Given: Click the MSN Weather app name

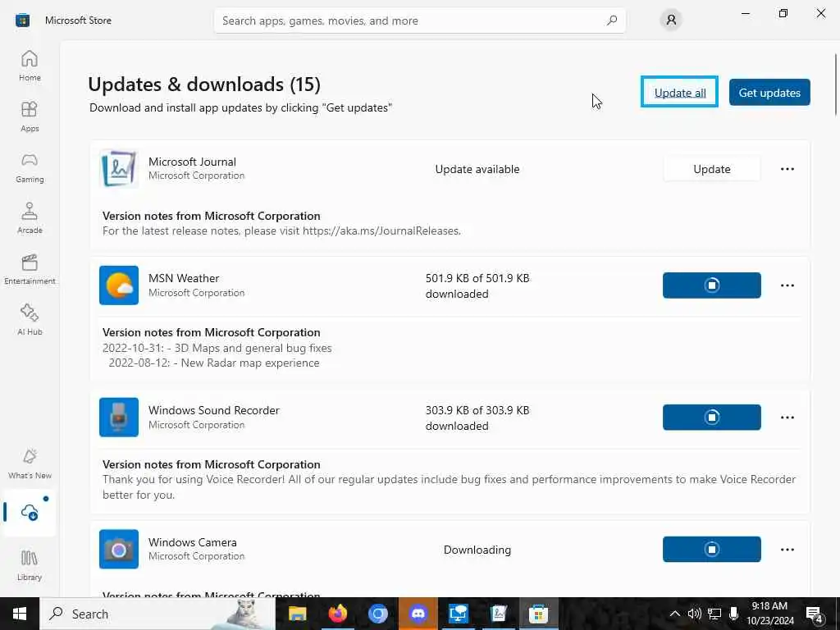Looking at the screenshot, I should tap(184, 278).
